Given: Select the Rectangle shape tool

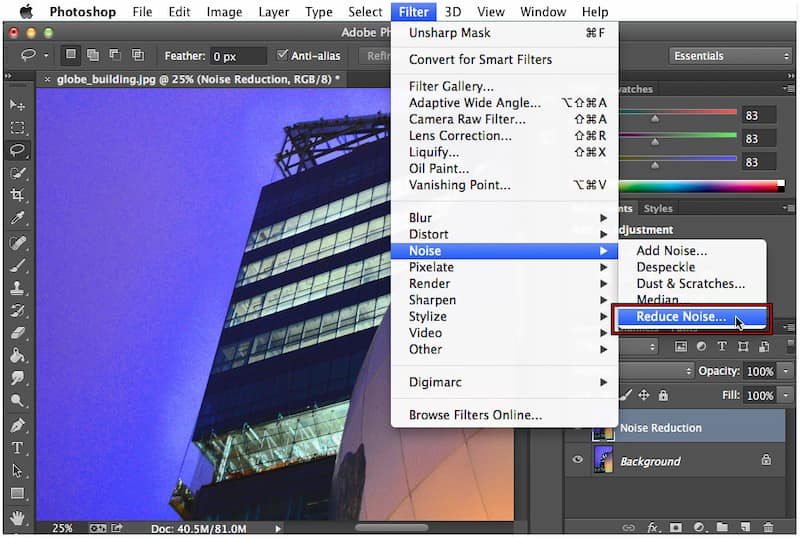Looking at the screenshot, I should 17,493.
